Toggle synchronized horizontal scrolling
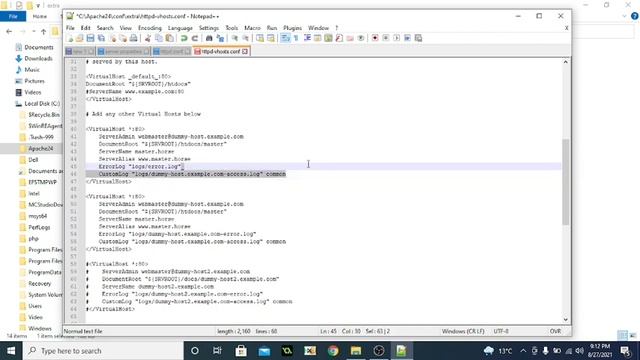The width and height of the screenshot is (640, 360). tap(271, 38)
